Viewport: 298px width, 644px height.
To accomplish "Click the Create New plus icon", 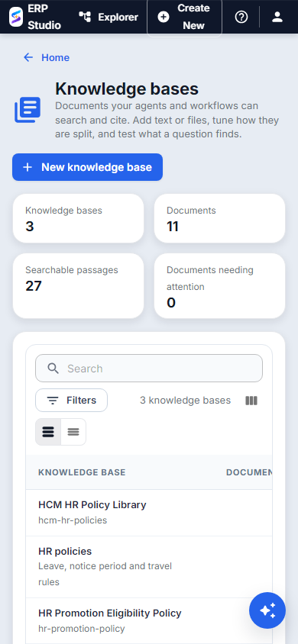I will pos(164,17).
